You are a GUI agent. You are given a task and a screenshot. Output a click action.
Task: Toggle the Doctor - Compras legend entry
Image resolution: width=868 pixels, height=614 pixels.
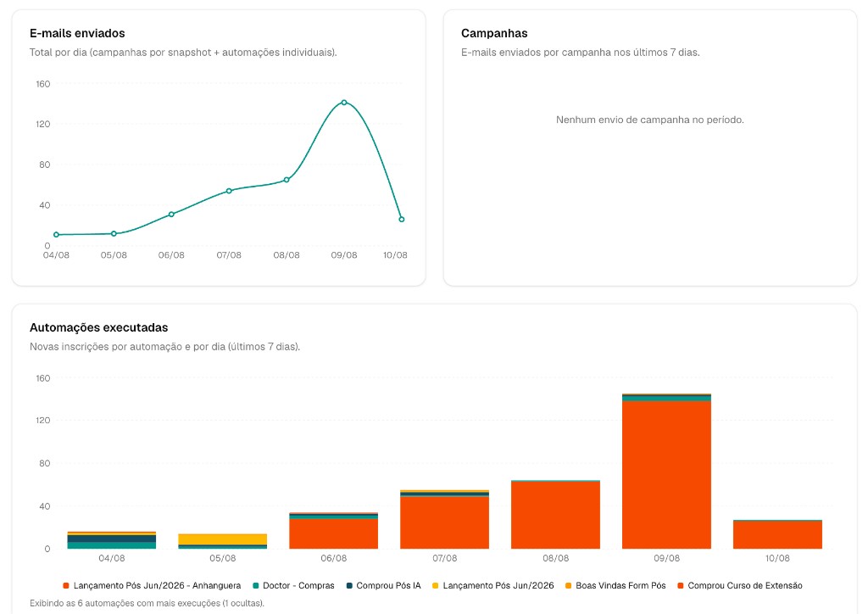293,585
